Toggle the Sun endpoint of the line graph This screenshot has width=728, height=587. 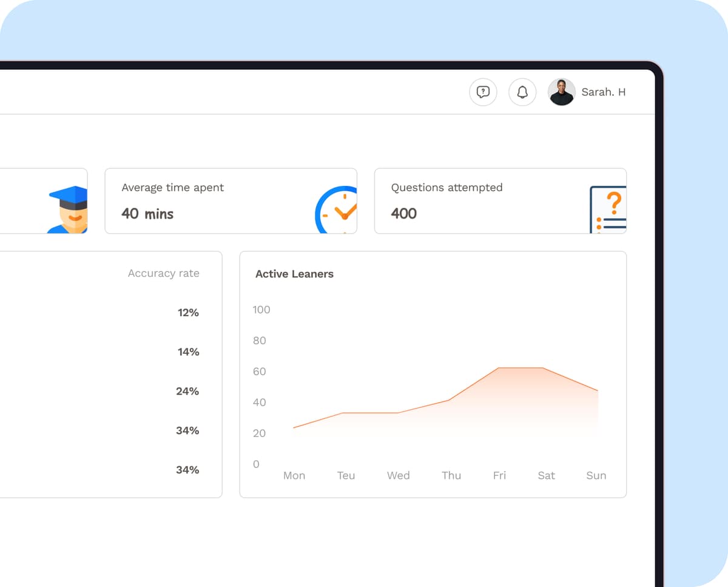598,390
